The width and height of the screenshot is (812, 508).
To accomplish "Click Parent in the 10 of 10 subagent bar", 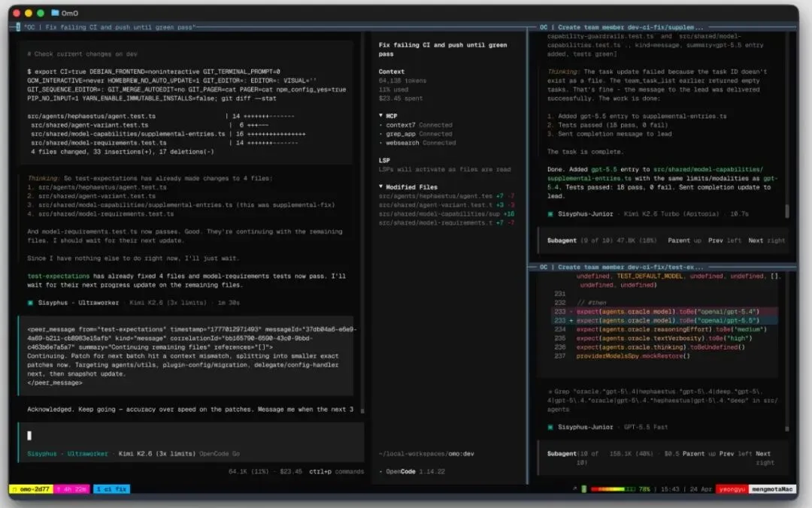I will [693, 454].
